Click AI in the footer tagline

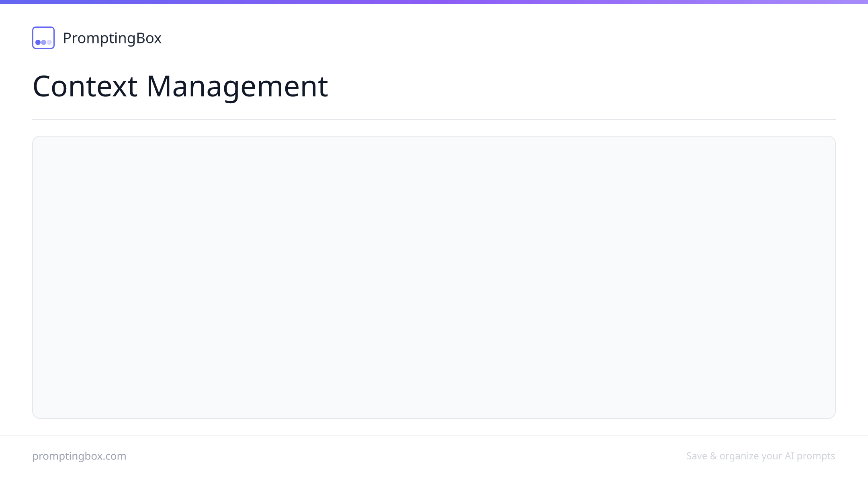point(789,456)
